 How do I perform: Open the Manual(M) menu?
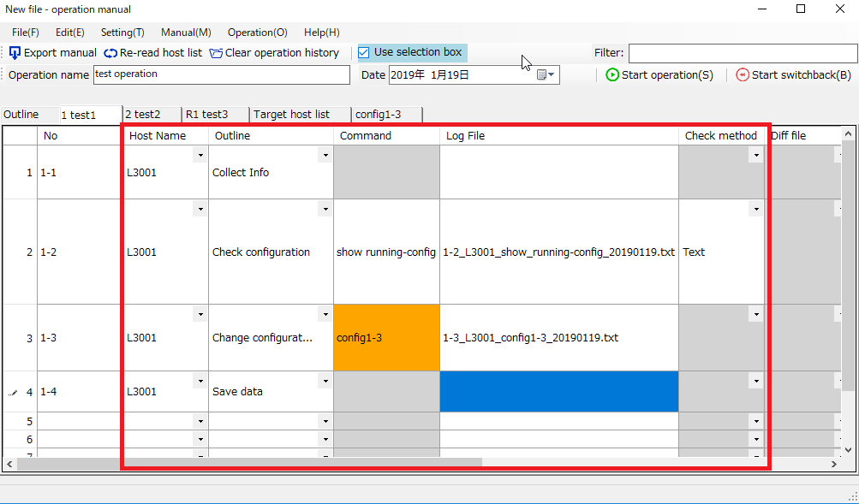point(186,33)
